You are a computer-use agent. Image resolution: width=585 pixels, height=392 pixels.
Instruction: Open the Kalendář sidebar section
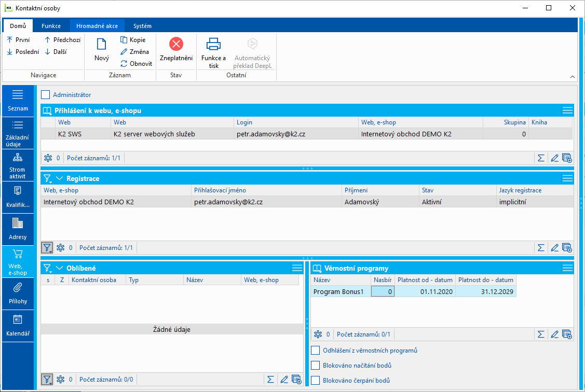tap(18, 325)
